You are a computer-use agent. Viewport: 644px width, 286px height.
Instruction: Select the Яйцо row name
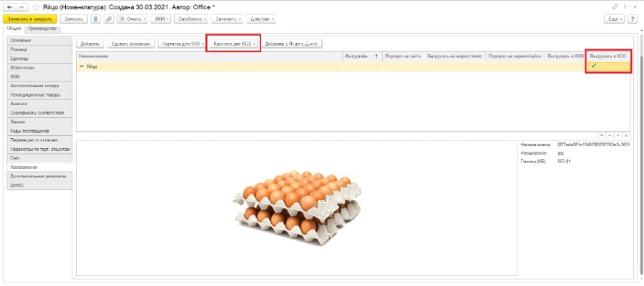pos(92,66)
